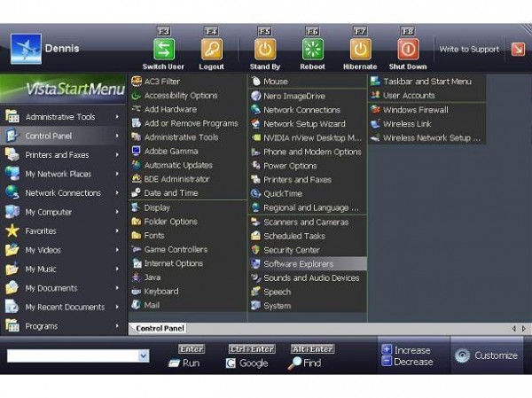The height and width of the screenshot is (398, 532).
Task: Open NVIDIA nView Desktop Manager icon
Action: pos(255,137)
